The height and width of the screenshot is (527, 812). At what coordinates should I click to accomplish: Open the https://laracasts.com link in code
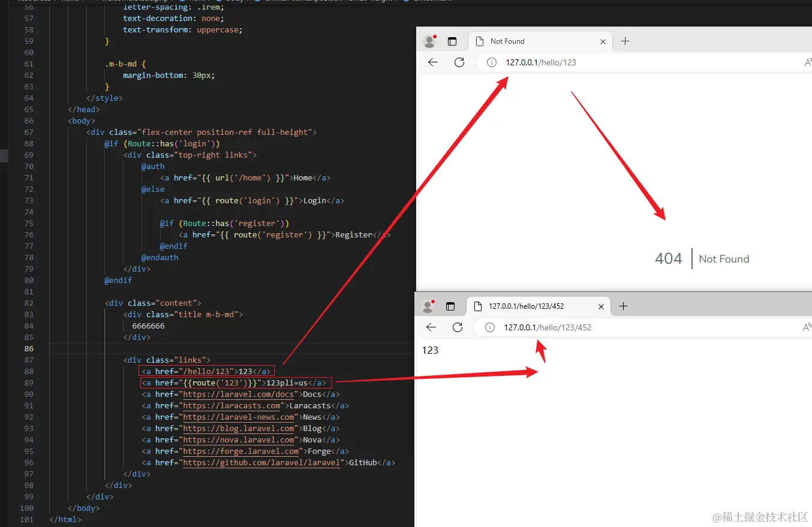(231, 406)
